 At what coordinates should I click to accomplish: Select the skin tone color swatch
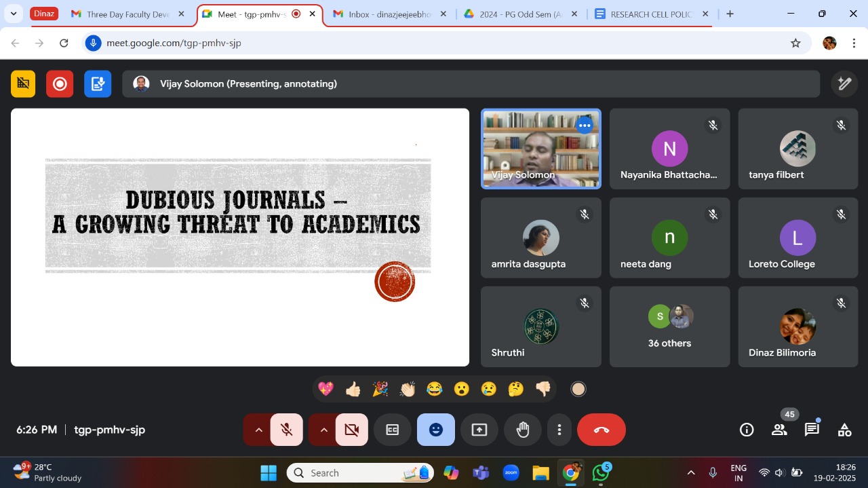point(578,389)
